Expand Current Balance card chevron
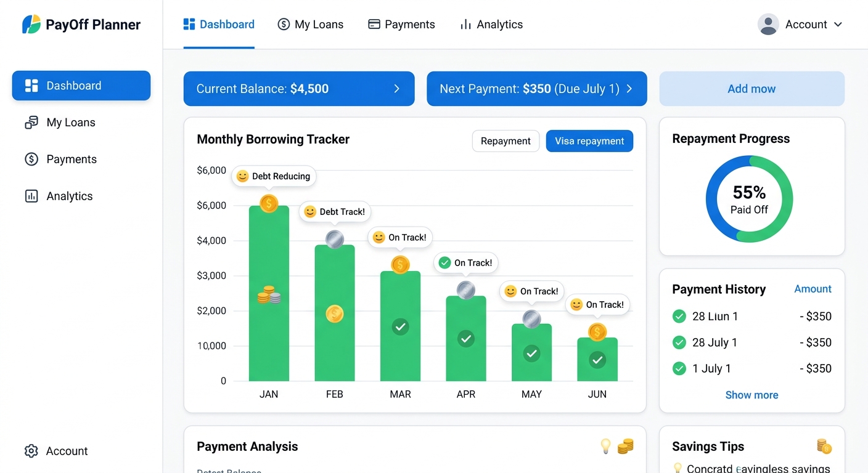868x473 pixels. click(x=396, y=89)
